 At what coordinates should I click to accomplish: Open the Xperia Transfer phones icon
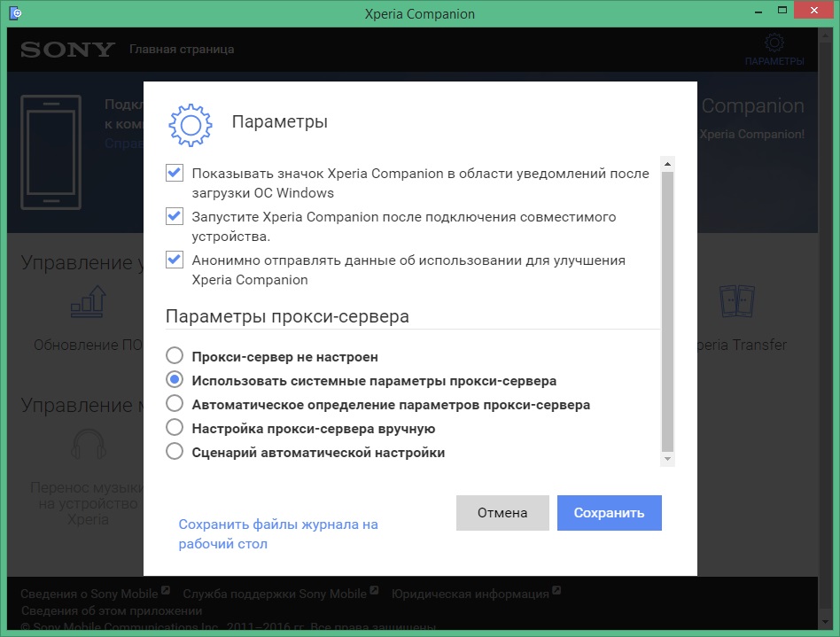[737, 301]
